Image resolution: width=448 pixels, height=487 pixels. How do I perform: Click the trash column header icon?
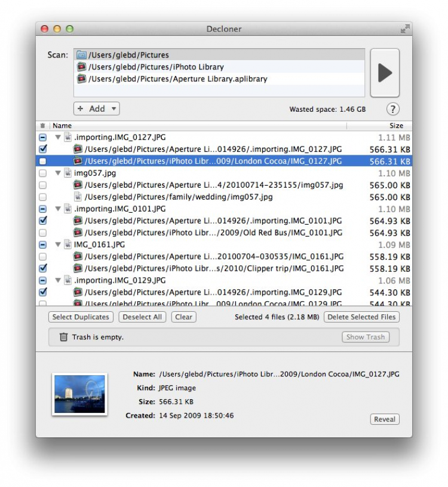[42, 125]
